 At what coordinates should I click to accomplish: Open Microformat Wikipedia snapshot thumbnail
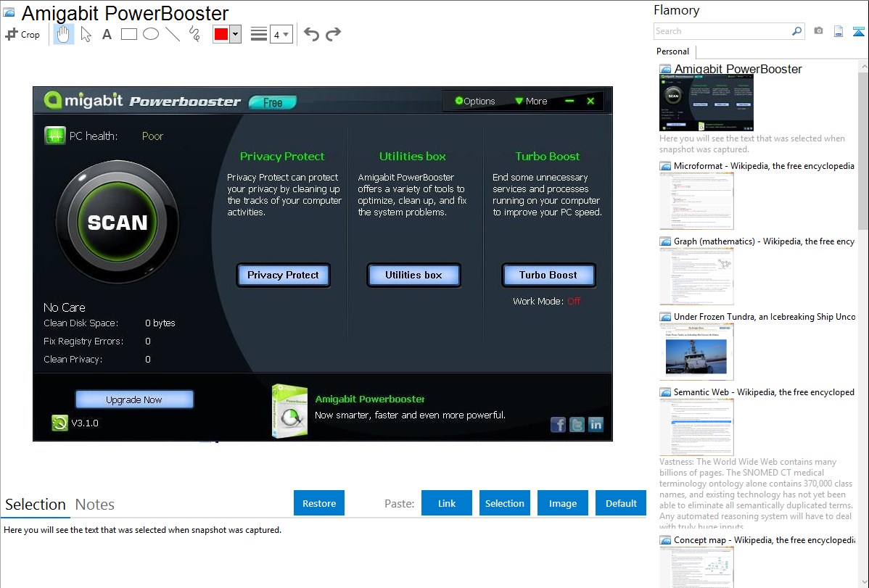(696, 201)
